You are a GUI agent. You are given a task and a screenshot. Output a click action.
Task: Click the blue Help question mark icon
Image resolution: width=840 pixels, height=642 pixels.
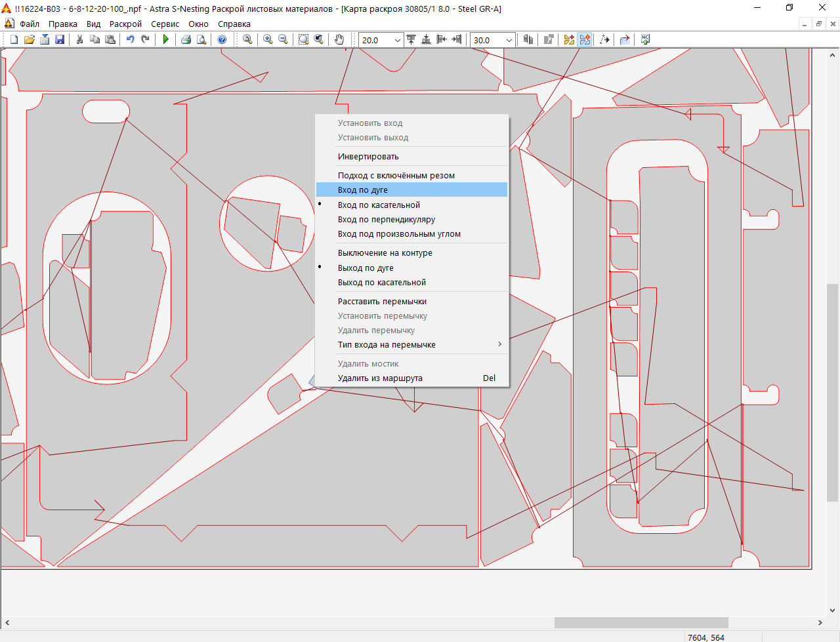coord(222,39)
